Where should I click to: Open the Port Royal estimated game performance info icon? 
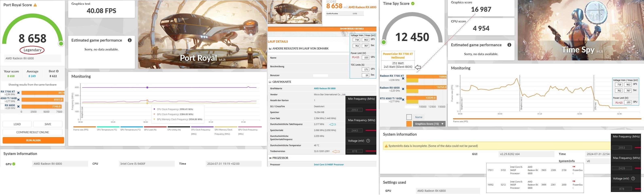(129, 40)
